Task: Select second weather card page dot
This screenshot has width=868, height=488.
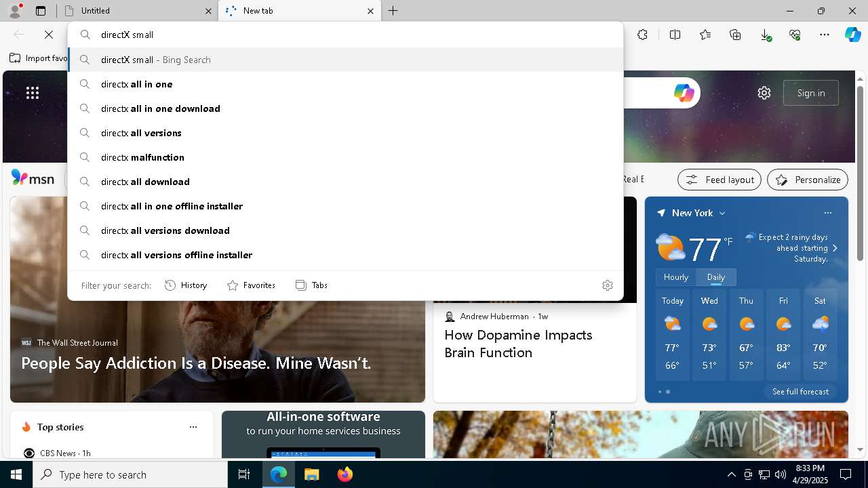Action: point(668,392)
